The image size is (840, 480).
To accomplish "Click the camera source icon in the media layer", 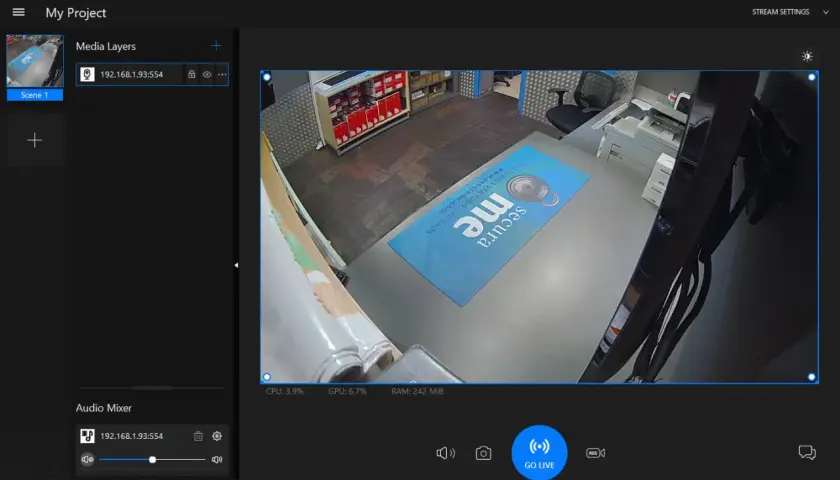I will (87, 74).
